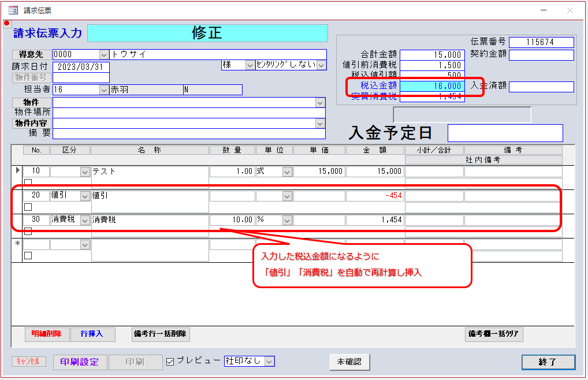
Task: Click the 終了 button to close
Action: 548,362
